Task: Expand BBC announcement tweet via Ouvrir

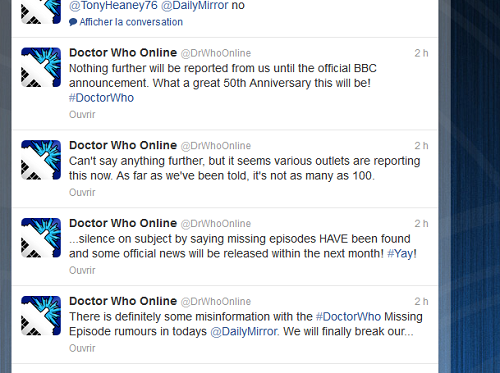Action: tap(82, 114)
